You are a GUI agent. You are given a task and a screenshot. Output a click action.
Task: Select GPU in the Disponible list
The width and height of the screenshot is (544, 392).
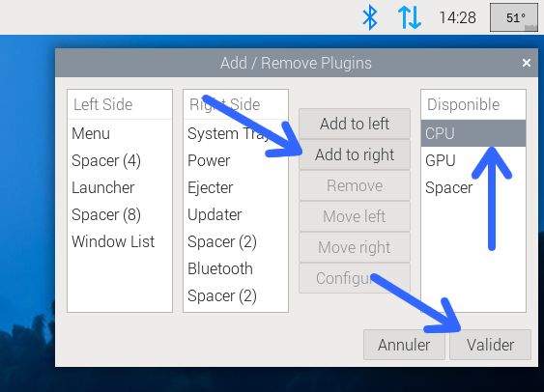[473, 160]
